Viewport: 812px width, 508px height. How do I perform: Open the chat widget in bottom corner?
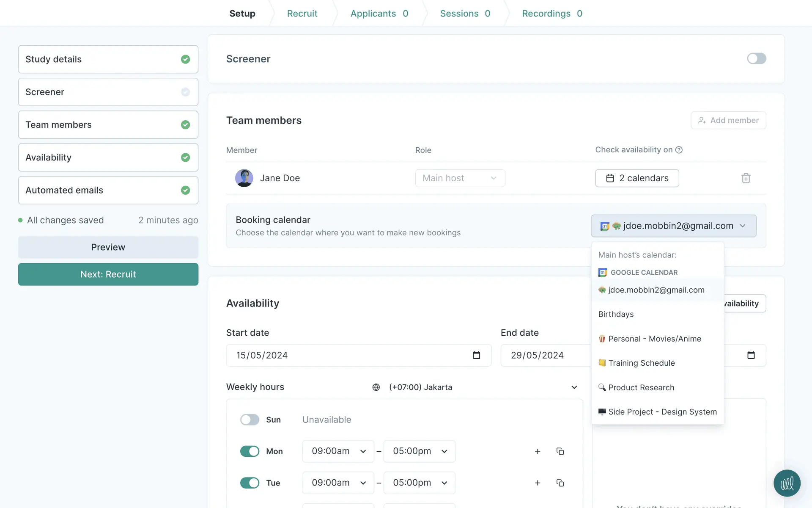pos(787,483)
